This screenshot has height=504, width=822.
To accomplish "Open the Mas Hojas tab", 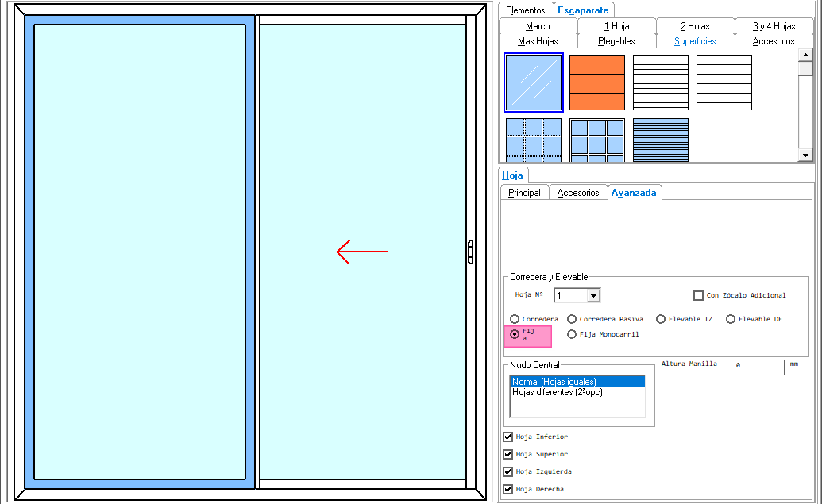I will click(538, 40).
